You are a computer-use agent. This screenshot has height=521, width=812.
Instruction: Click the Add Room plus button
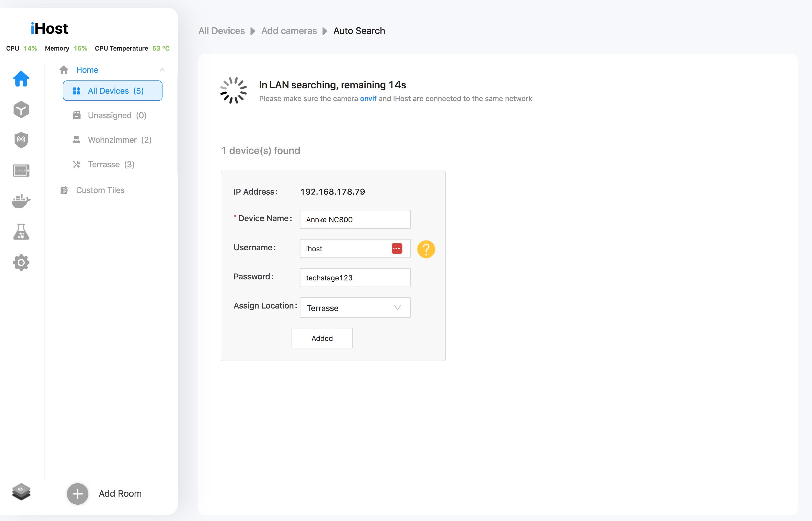77,494
